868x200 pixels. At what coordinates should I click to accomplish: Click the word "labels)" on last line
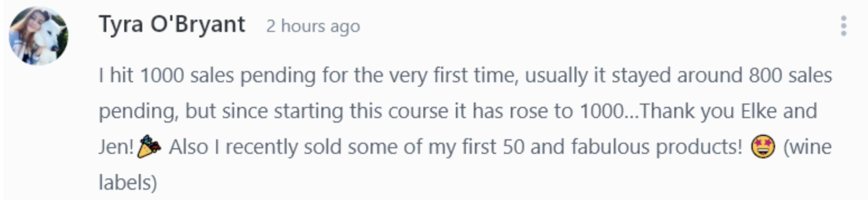coord(128,182)
